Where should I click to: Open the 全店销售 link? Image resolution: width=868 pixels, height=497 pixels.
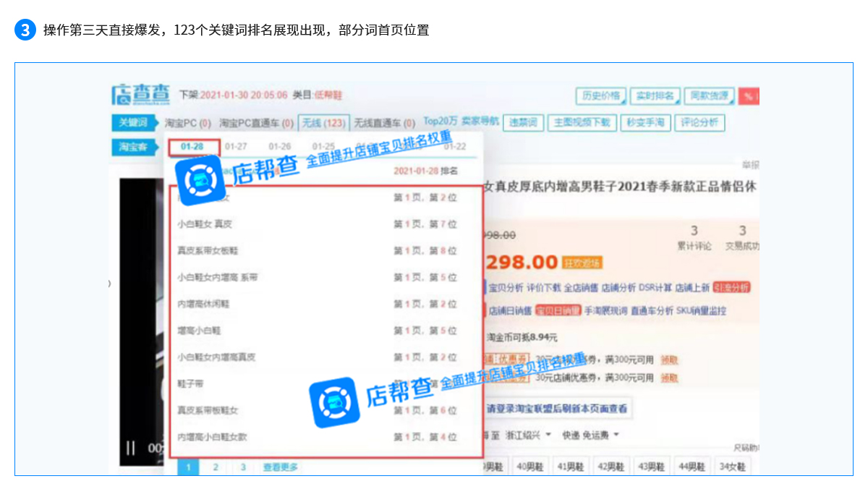pos(581,287)
